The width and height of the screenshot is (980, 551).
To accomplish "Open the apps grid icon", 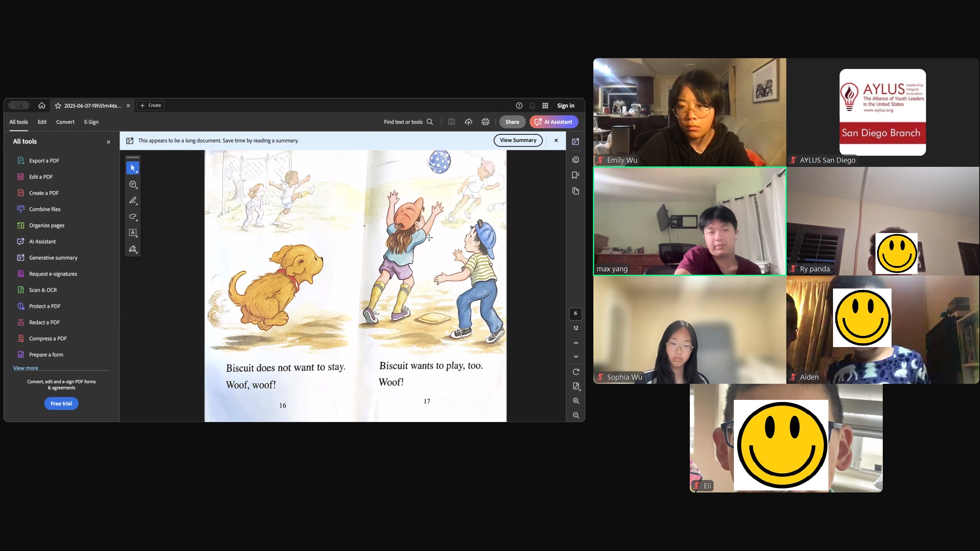I will click(x=545, y=106).
